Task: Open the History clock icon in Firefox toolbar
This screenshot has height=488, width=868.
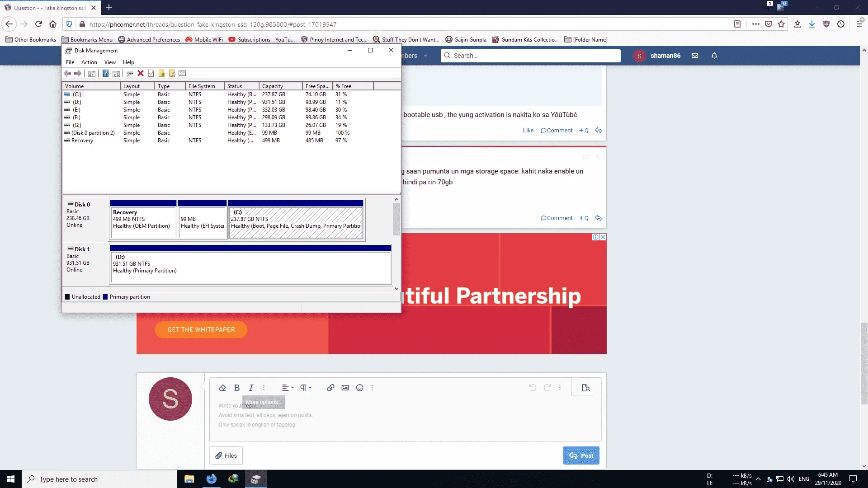Action: (x=841, y=24)
